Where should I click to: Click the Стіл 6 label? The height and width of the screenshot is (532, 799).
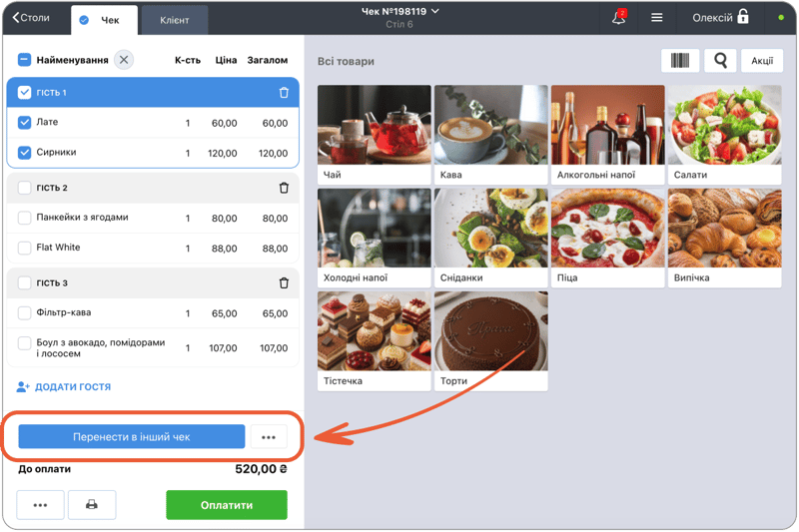(399, 24)
